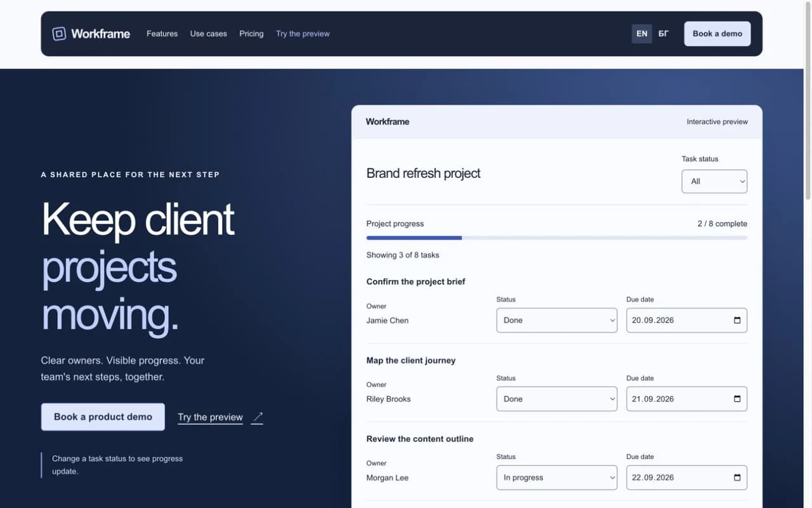Viewport: 812px width, 508px height.
Task: Open status dropdown for Map the client journey
Action: tap(557, 399)
